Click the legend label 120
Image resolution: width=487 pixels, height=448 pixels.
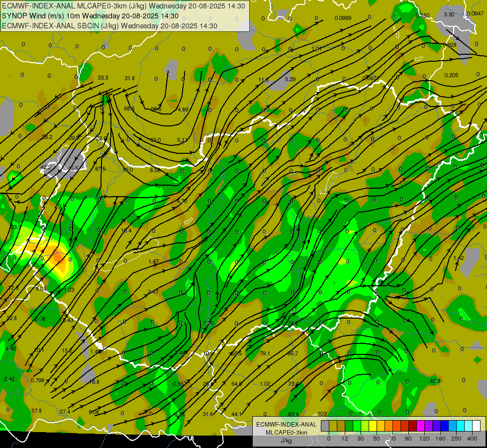point(424,439)
